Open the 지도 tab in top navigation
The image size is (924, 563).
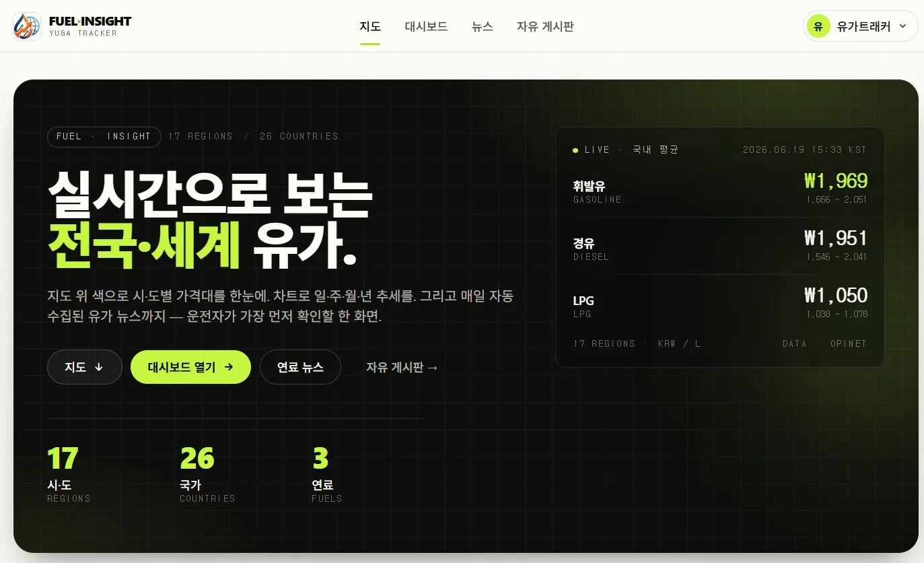(x=370, y=27)
